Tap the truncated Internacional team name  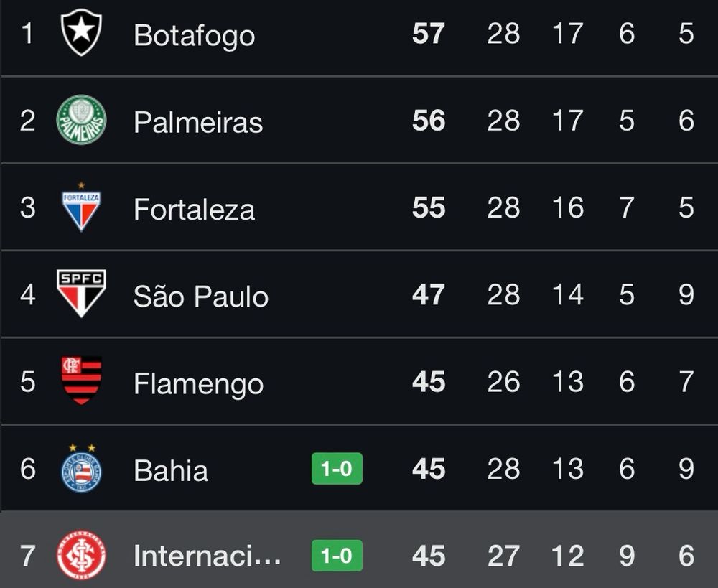208,556
